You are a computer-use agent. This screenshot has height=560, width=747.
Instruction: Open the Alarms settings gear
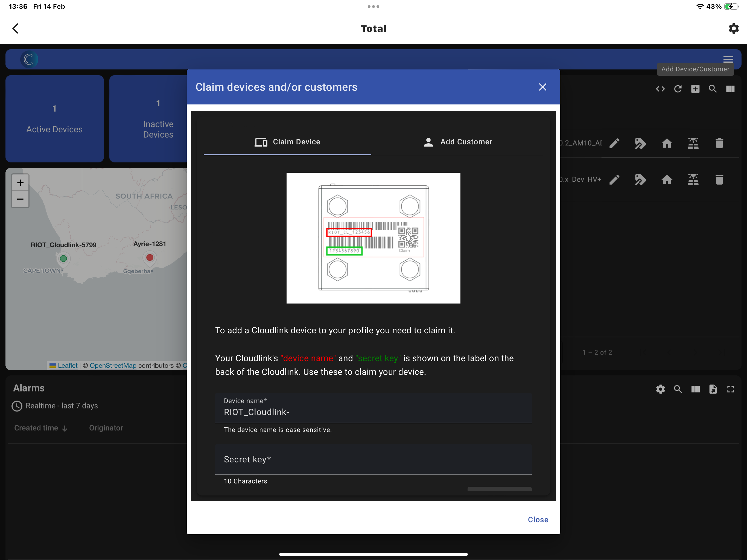[x=660, y=389]
